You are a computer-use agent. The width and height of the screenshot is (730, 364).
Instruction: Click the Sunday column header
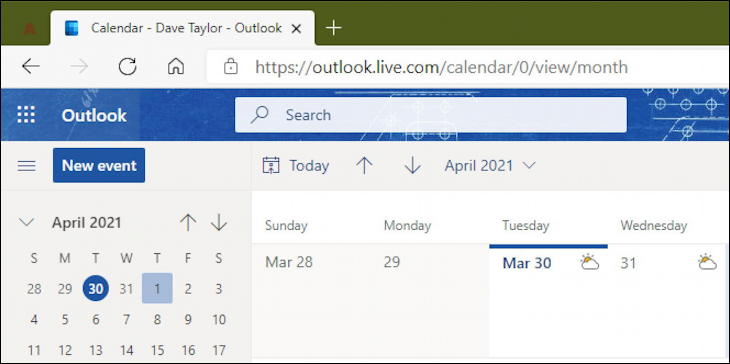pos(286,226)
